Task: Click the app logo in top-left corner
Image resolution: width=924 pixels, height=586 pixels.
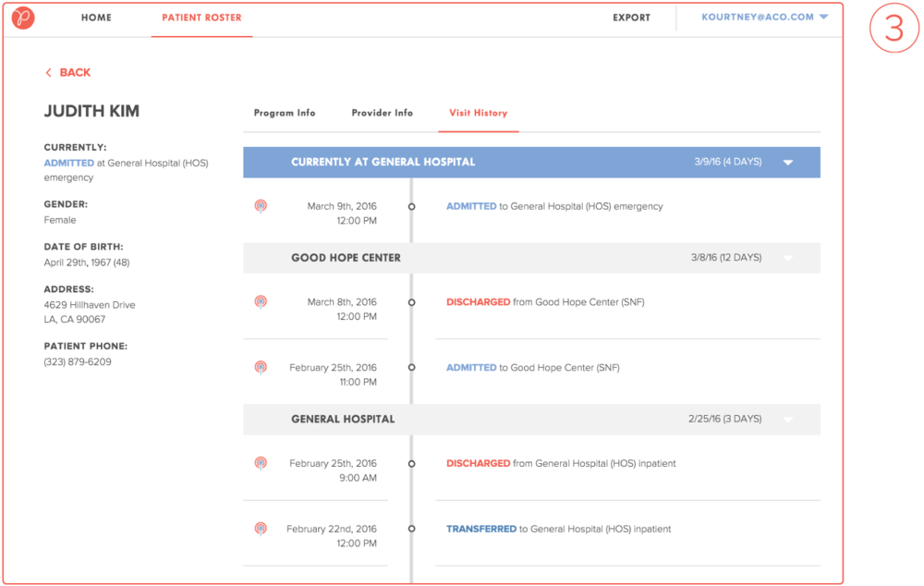Action: click(23, 18)
